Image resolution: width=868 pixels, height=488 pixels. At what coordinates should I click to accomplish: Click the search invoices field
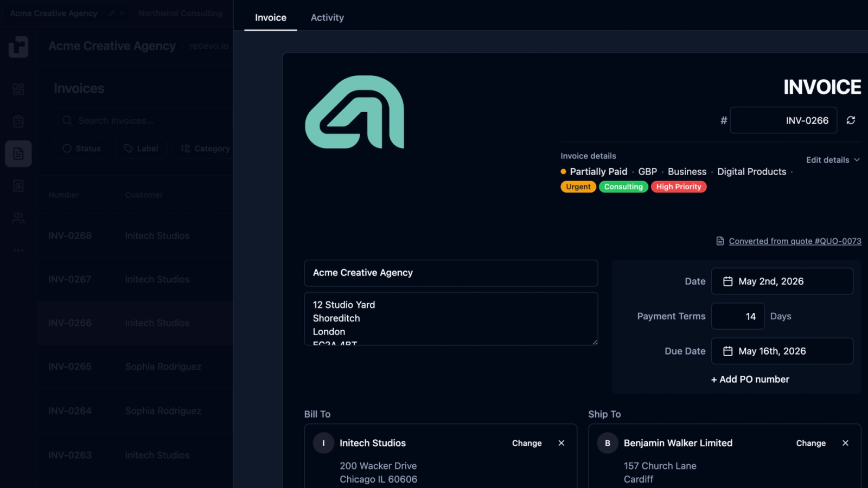coord(144,120)
